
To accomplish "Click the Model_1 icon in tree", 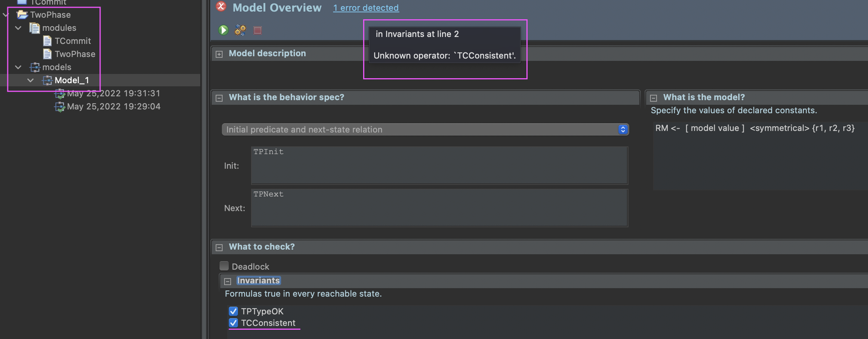I will [47, 80].
